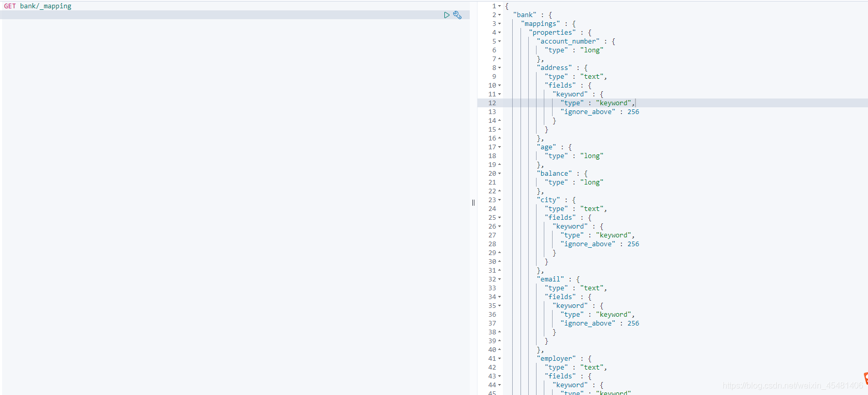
Task: Collapse the "mappings" fold arrow at line 3
Action: 500,24
